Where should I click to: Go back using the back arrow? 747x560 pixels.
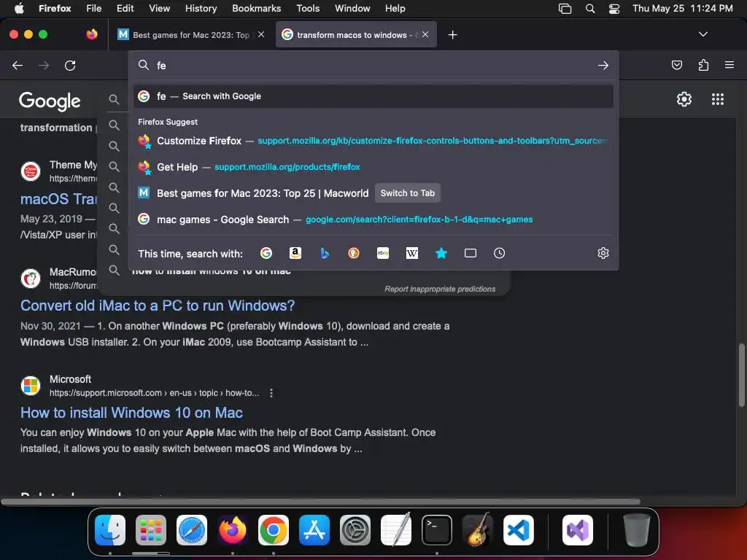[x=18, y=65]
